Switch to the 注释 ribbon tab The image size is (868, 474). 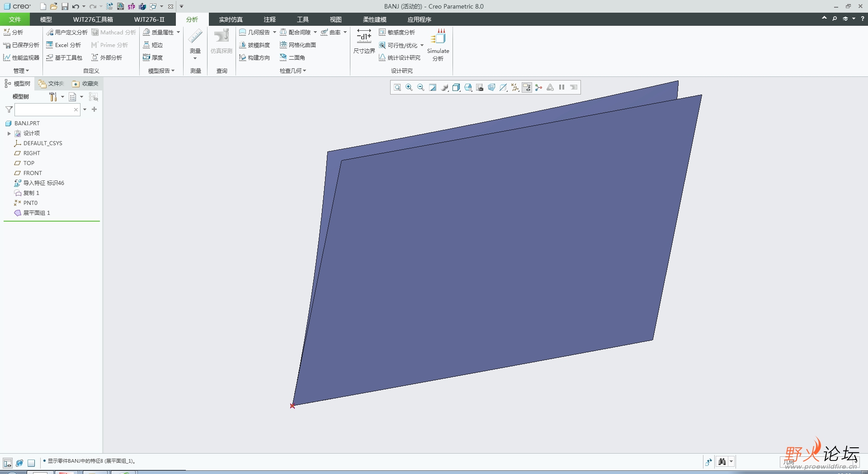point(270,19)
